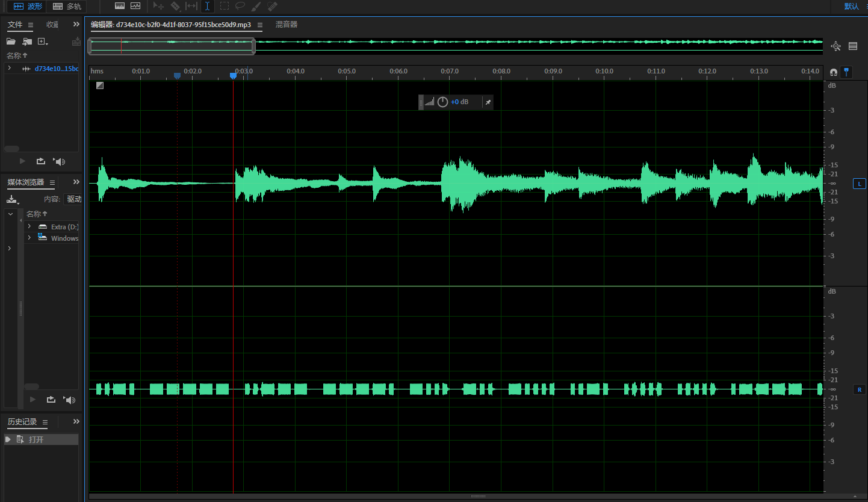Sort media browser by 名称
This screenshot has height=502, width=868.
pos(37,214)
